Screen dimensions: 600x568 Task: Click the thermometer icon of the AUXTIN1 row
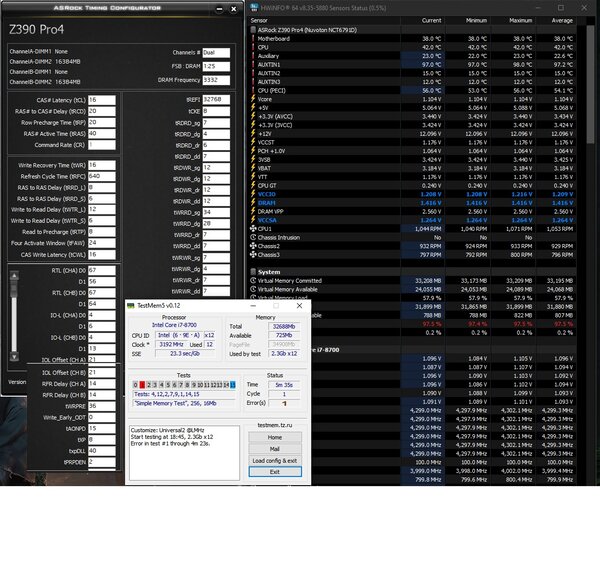pyautogui.click(x=253, y=65)
